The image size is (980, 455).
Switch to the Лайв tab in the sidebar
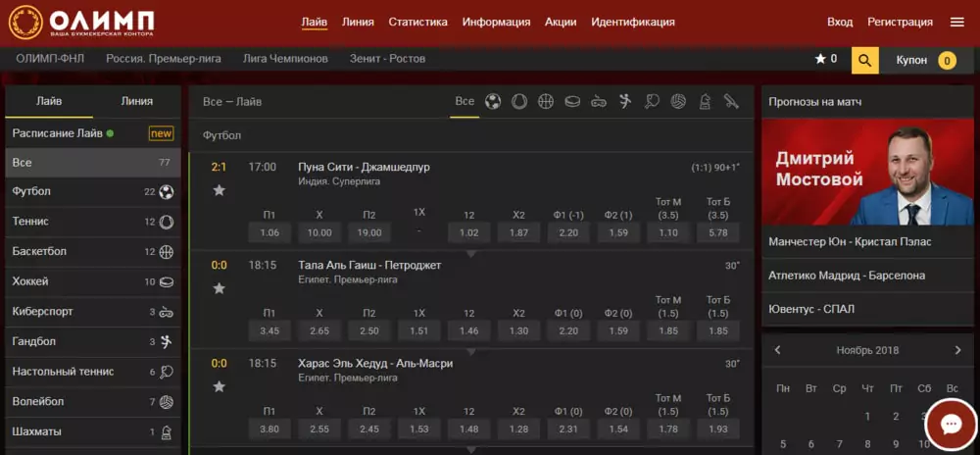coord(49,101)
